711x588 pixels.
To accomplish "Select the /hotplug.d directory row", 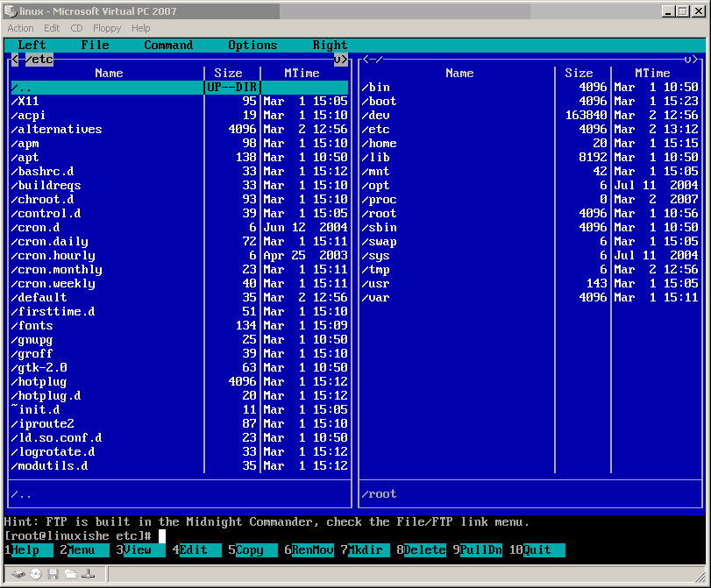I will click(x=180, y=396).
